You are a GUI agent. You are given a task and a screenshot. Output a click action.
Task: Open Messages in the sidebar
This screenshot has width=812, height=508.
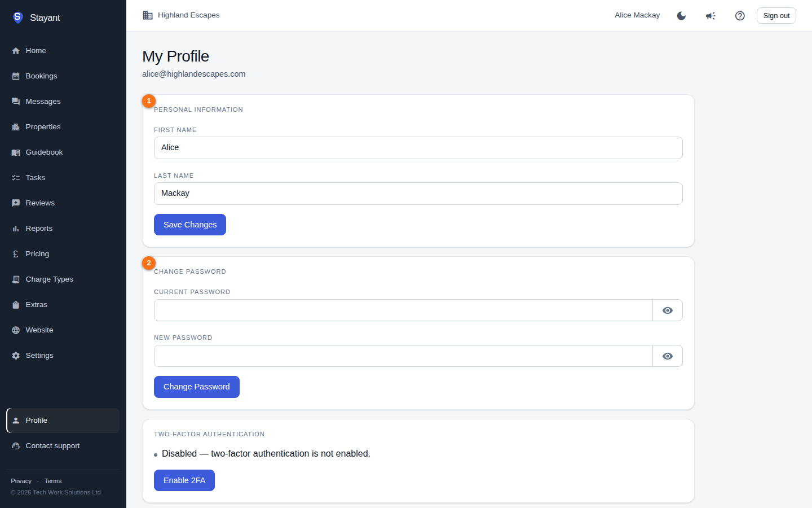[x=63, y=102]
